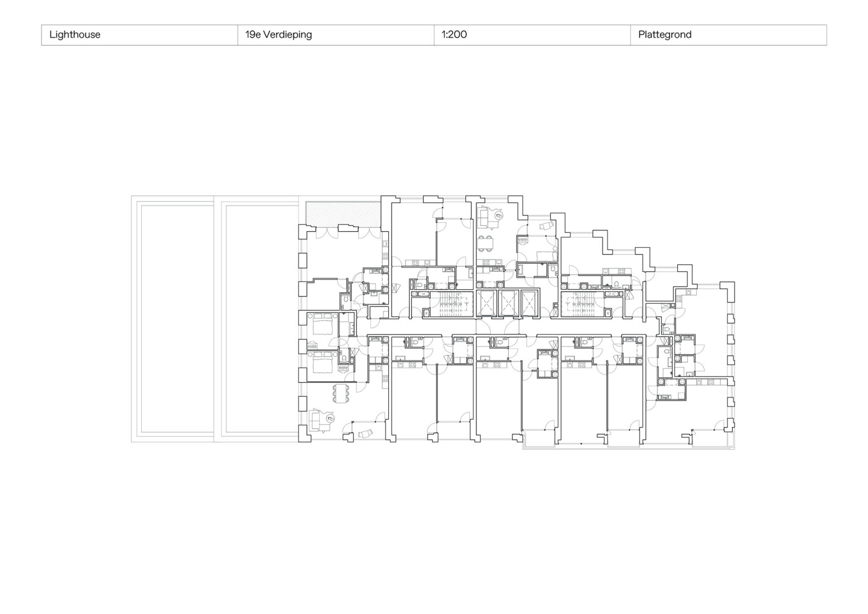Click the staircase symbol left of the elevators
The image size is (868, 614).
(x=452, y=303)
